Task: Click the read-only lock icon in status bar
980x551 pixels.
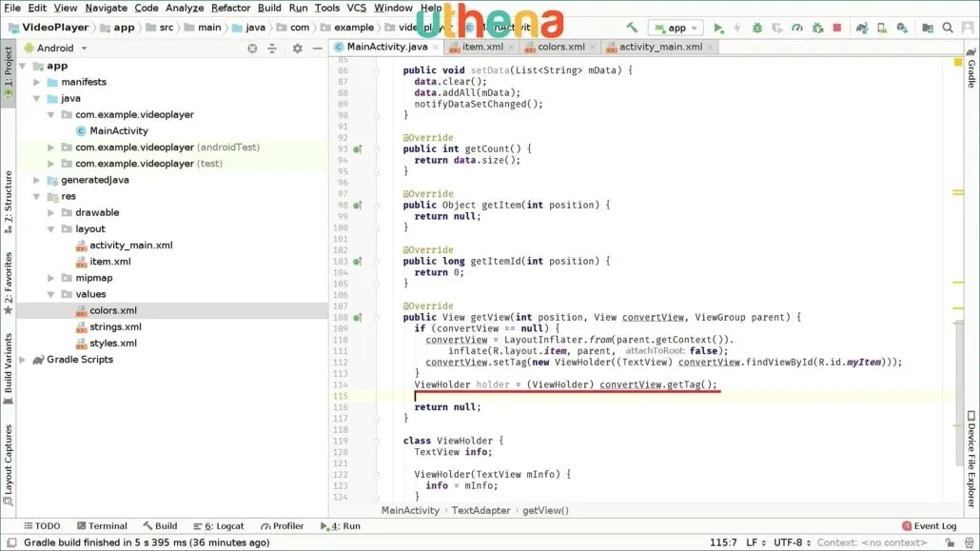Action: point(950,542)
